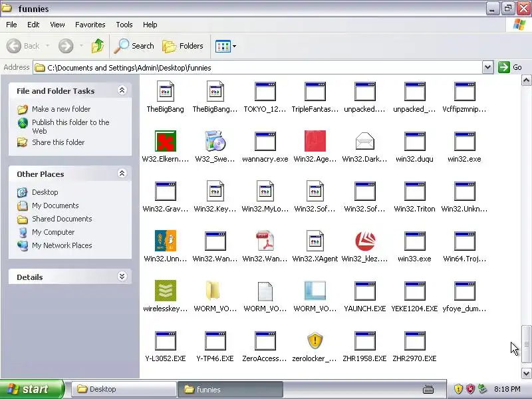Click the Go button beside address bar

[x=510, y=67]
